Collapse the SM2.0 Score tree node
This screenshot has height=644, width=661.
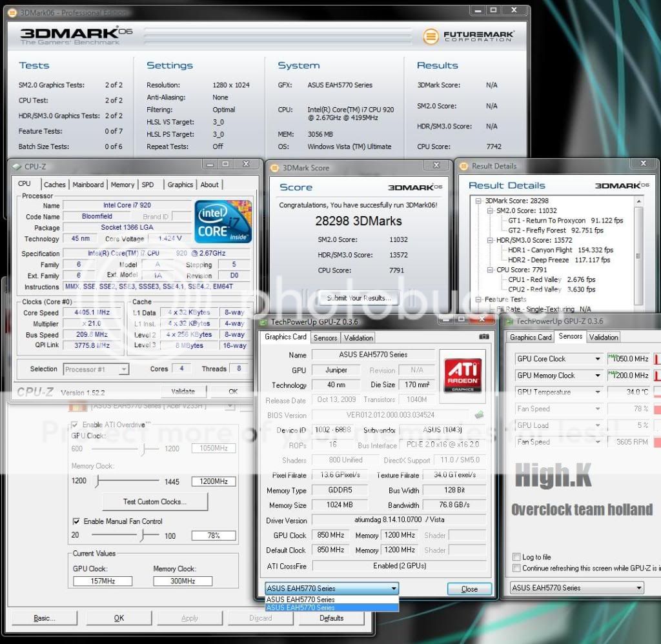[490, 211]
